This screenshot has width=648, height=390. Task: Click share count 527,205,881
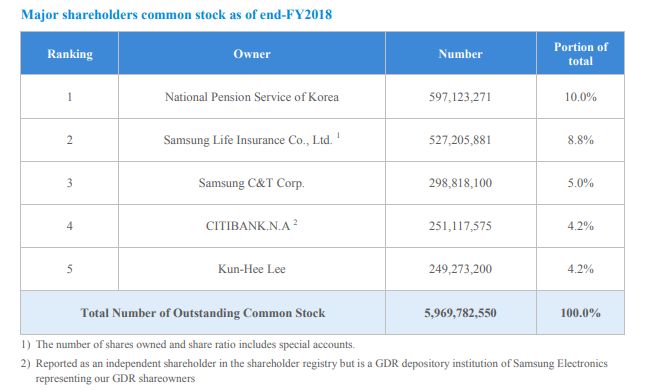pos(461,140)
